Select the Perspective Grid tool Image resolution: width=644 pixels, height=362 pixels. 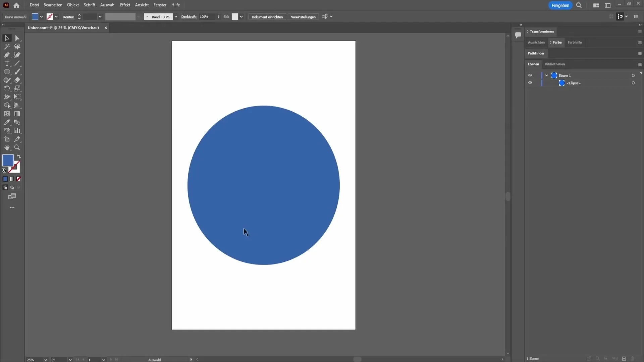(x=17, y=105)
